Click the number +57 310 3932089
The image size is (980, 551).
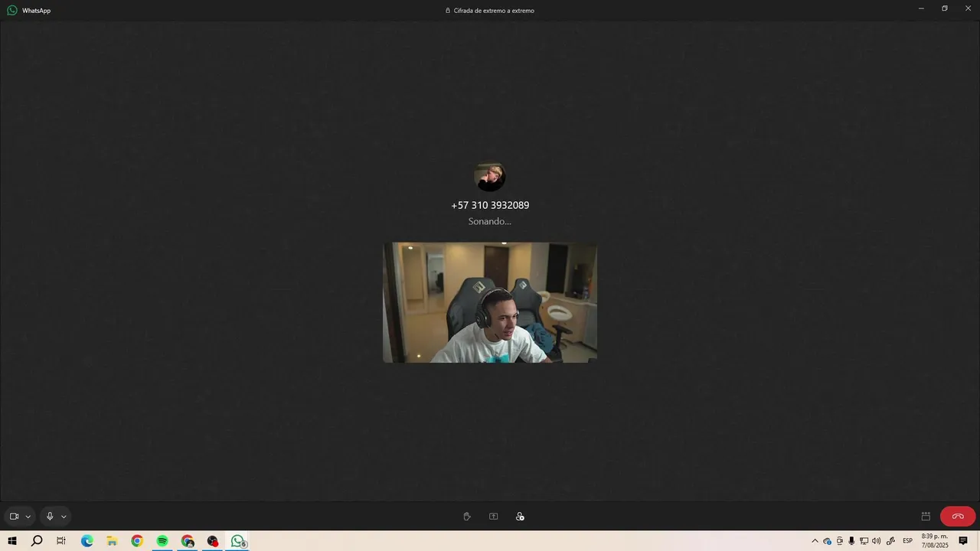click(490, 205)
